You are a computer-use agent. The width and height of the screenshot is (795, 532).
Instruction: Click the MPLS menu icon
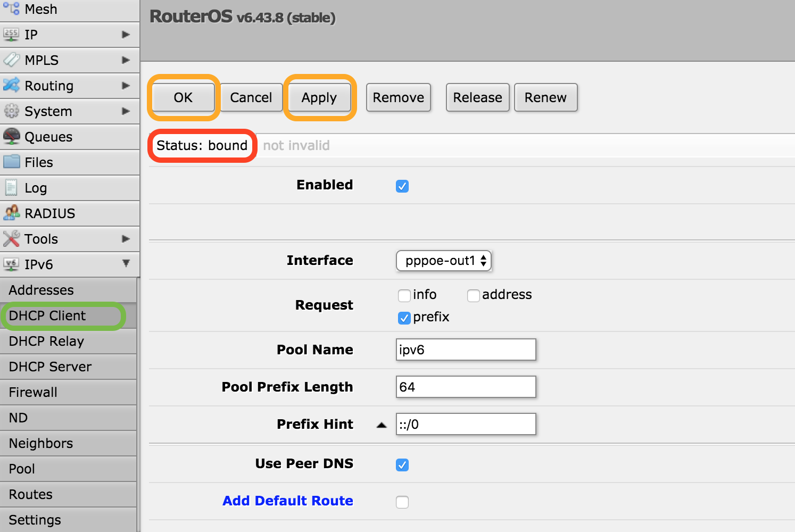(11, 60)
